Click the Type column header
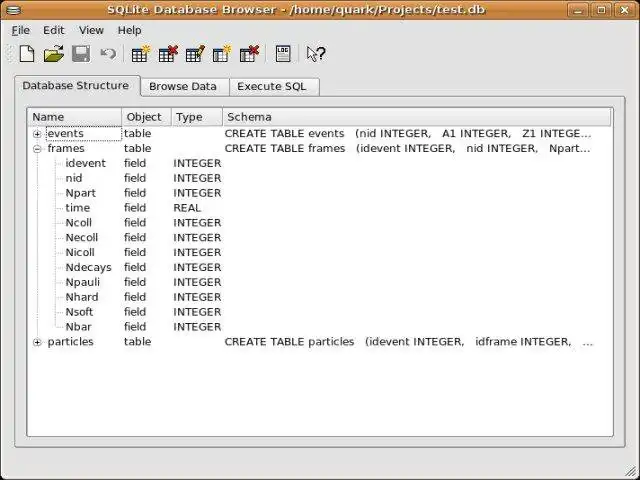This screenshot has width=640, height=480. click(x=197, y=117)
